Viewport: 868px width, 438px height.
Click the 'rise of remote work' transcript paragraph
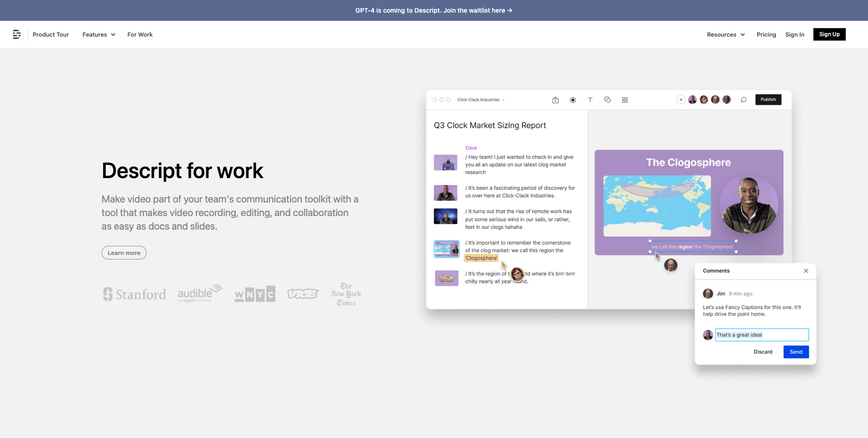click(519, 219)
